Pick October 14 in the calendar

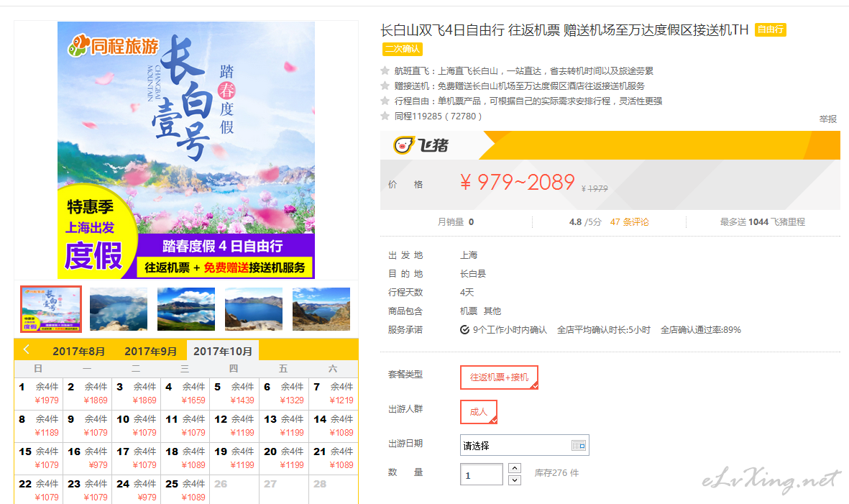[333, 426]
